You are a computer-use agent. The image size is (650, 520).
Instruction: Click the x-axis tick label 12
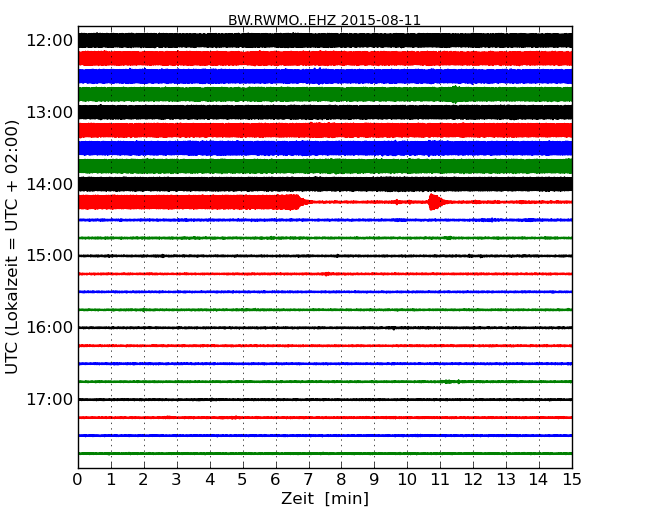coord(473,480)
